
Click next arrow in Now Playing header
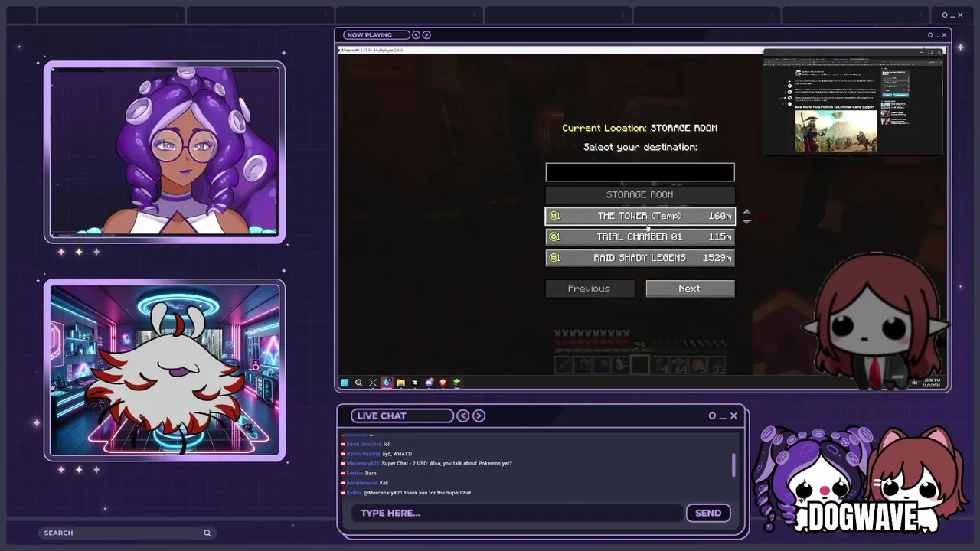point(426,34)
